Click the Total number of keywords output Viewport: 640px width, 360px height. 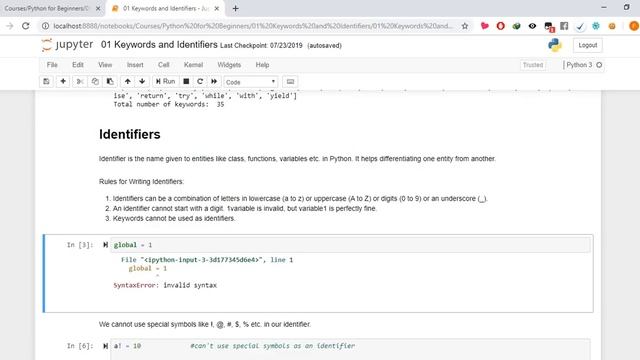(169, 104)
